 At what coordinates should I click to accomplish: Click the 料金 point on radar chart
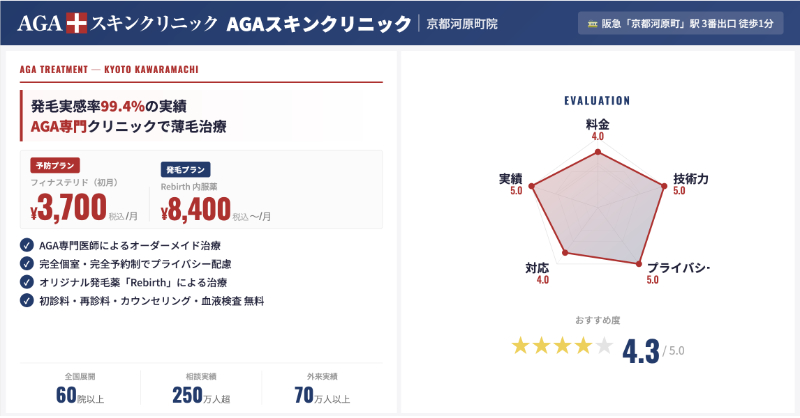click(x=597, y=153)
